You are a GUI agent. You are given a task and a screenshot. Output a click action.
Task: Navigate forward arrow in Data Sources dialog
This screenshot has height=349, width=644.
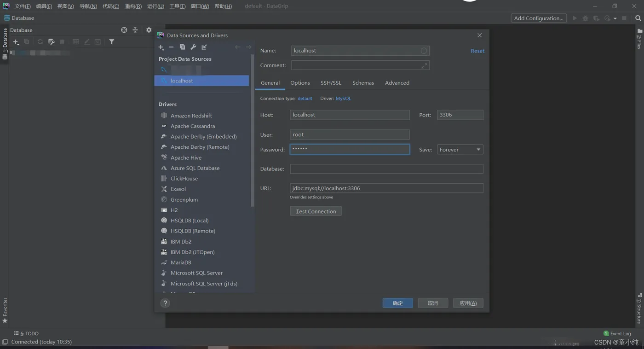[248, 47]
